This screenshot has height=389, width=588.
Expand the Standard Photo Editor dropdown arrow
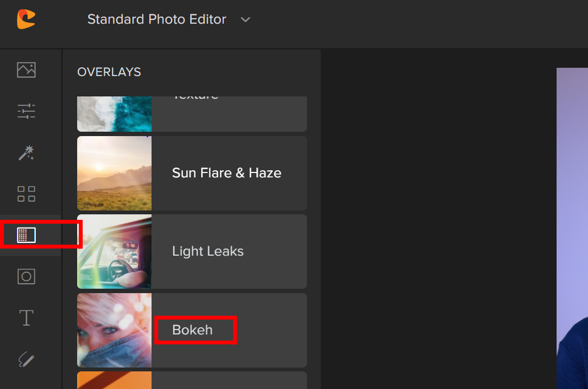pos(246,20)
